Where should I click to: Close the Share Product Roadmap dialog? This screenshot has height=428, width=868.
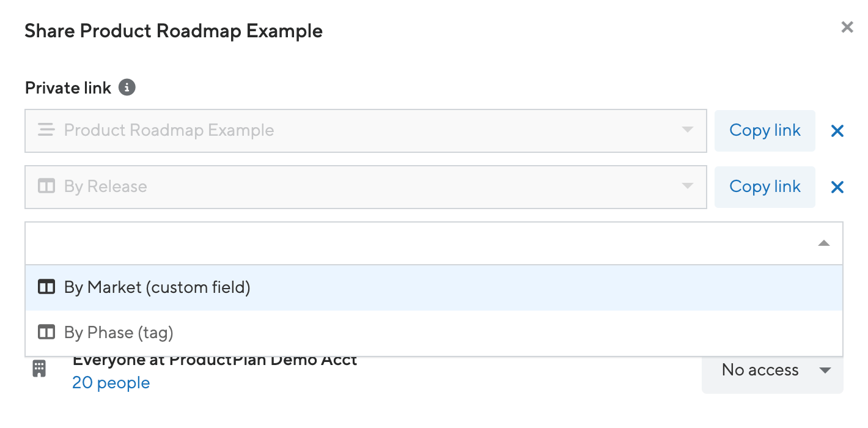click(x=847, y=27)
